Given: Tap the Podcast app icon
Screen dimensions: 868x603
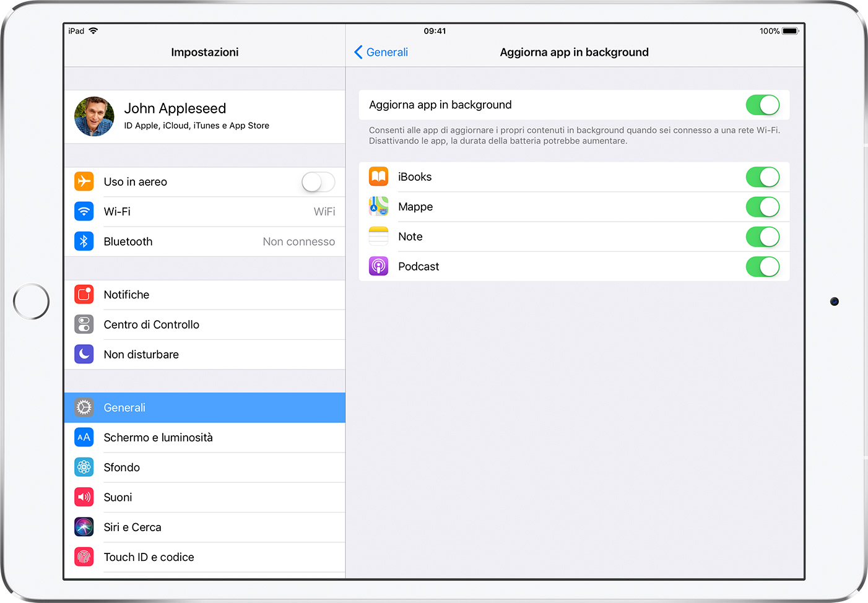Looking at the screenshot, I should 379,266.
